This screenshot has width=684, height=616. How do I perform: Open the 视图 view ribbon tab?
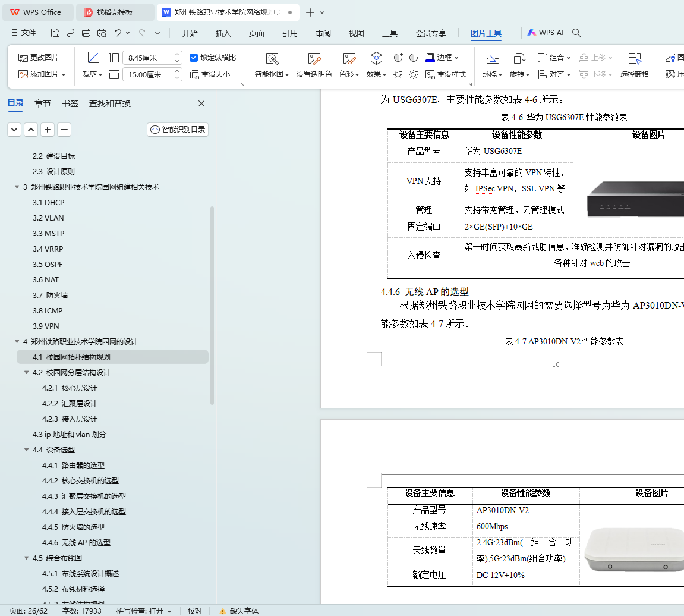(357, 33)
